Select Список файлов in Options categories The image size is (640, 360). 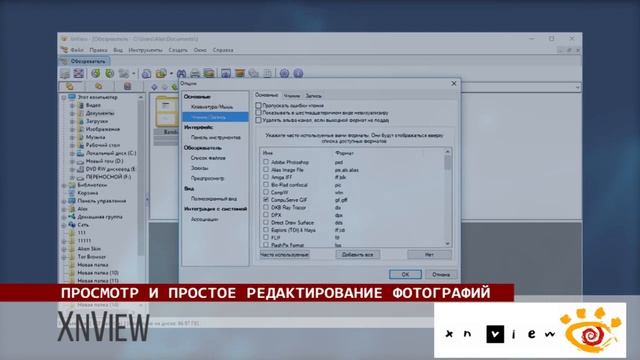click(208, 158)
